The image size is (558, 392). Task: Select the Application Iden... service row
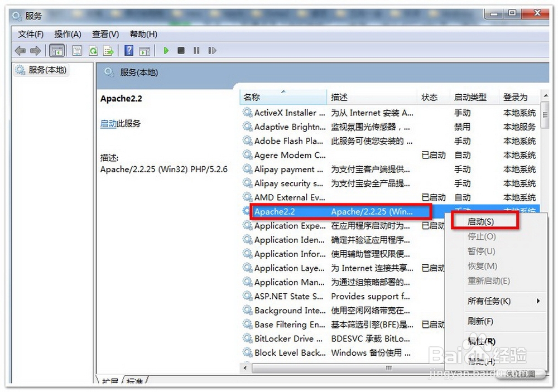point(343,240)
